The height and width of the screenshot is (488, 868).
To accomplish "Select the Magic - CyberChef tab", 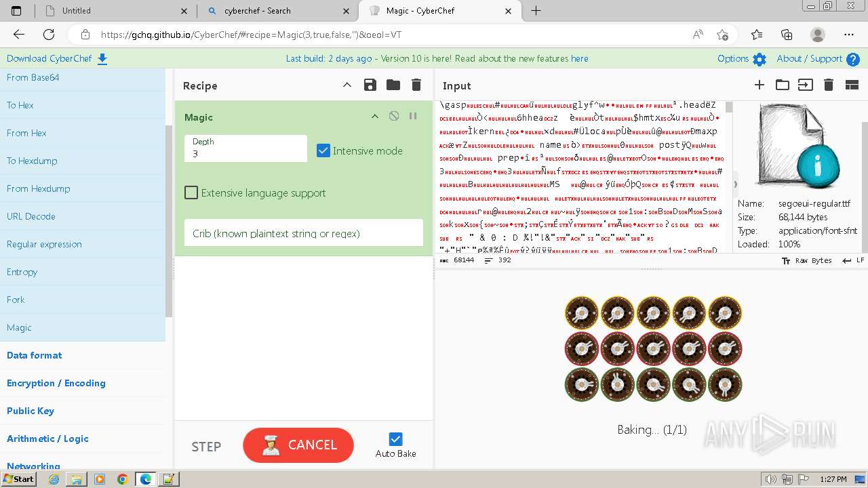I will (440, 11).
